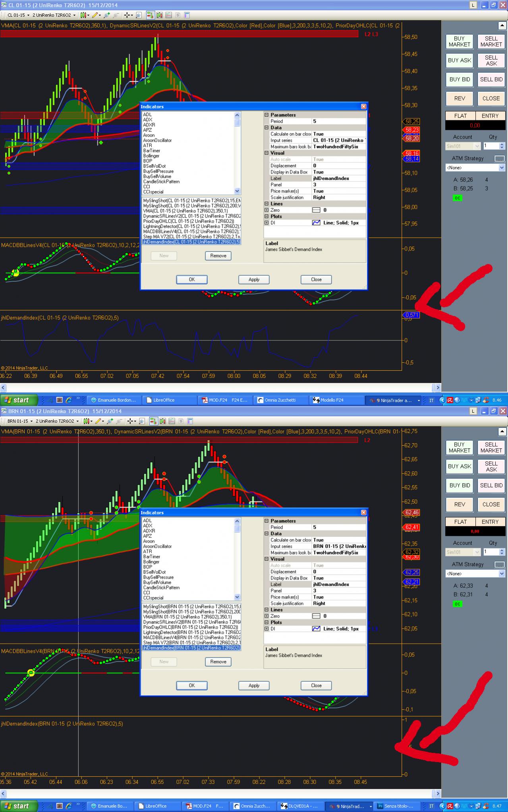Select MACDBBLinesV4 in CL configured indicators list
The width and height of the screenshot is (508, 812).
(x=191, y=231)
